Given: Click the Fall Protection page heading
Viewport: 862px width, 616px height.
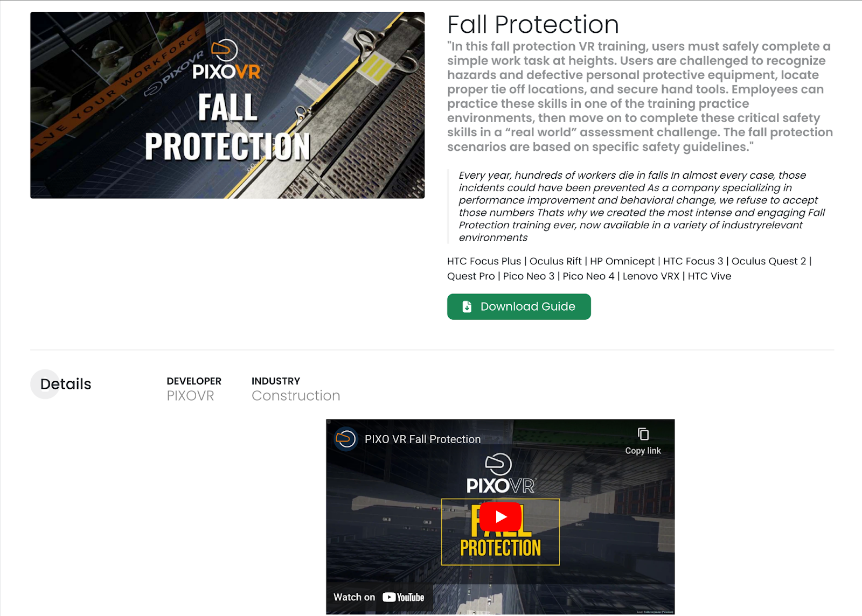Looking at the screenshot, I should point(533,25).
